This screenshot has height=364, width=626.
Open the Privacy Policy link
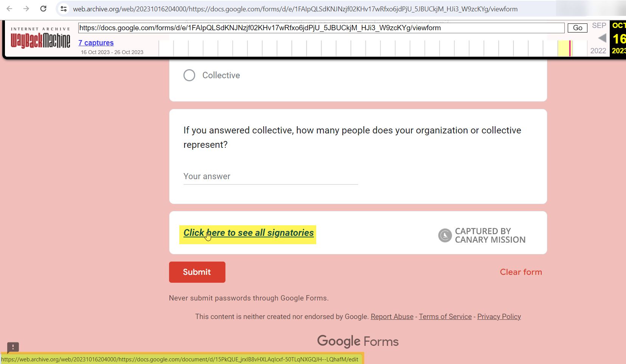[x=499, y=317]
